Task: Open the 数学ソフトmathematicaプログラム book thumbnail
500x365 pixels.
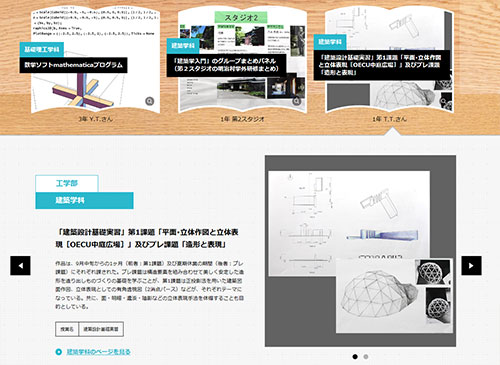Action: (95, 61)
